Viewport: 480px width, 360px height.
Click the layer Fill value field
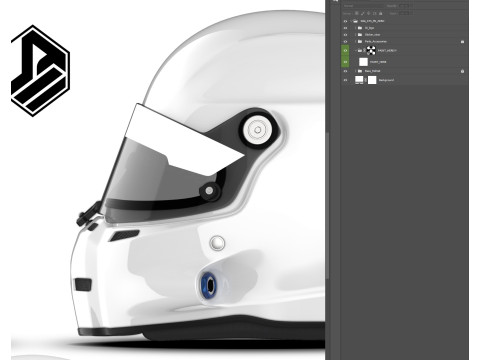pyautogui.click(x=403, y=13)
